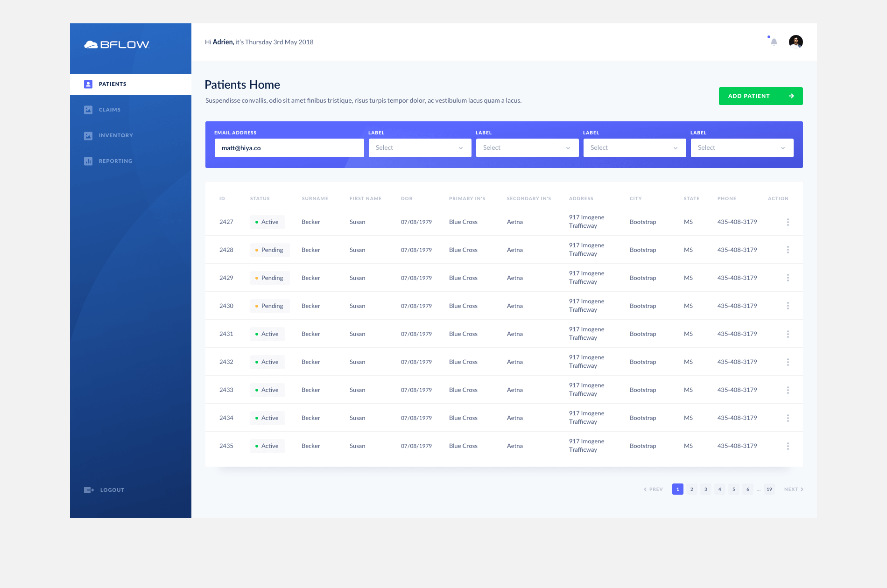Screen dimensions: 887x588
Task: Sort by the Address column header
Action: tap(581, 199)
